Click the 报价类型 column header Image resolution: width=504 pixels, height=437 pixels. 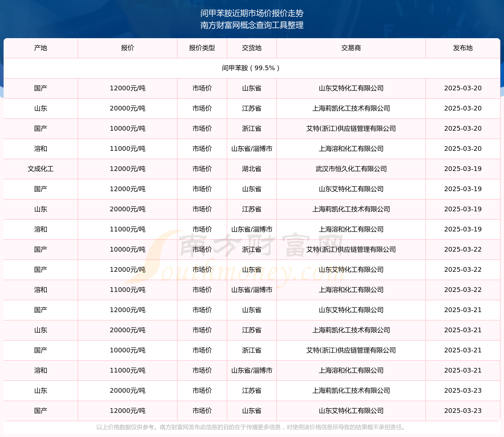(x=202, y=48)
